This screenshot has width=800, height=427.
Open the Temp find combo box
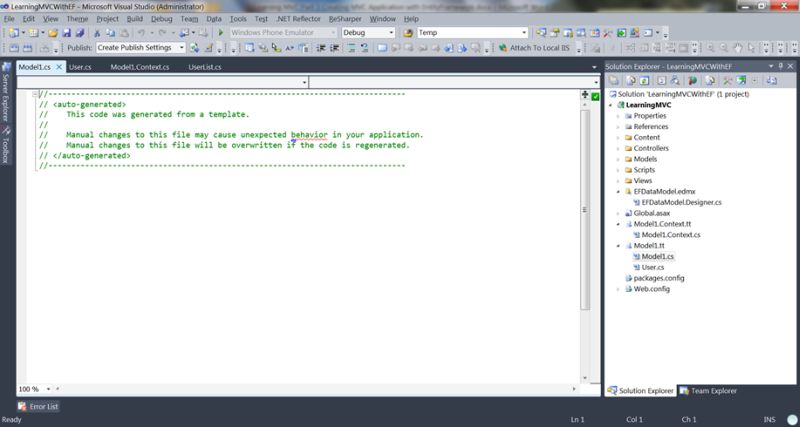tap(523, 33)
